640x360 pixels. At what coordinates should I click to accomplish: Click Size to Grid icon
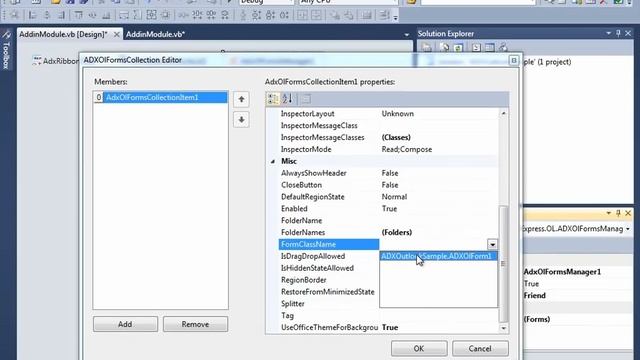[165, 15]
